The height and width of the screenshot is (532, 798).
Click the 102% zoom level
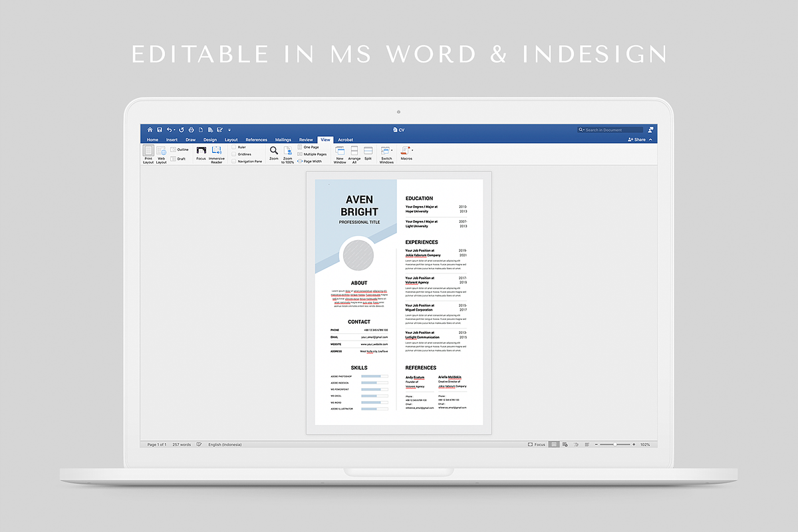[645, 444]
